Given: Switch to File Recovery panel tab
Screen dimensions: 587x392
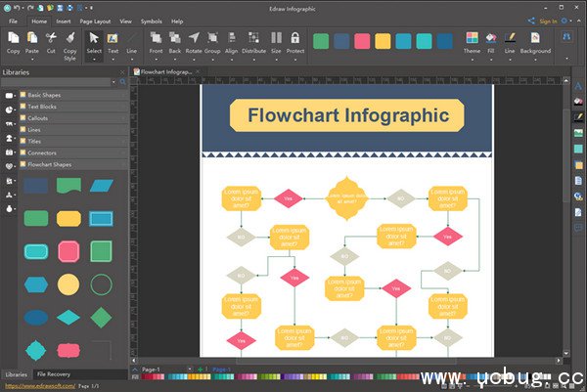Looking at the screenshot, I should (x=54, y=374).
